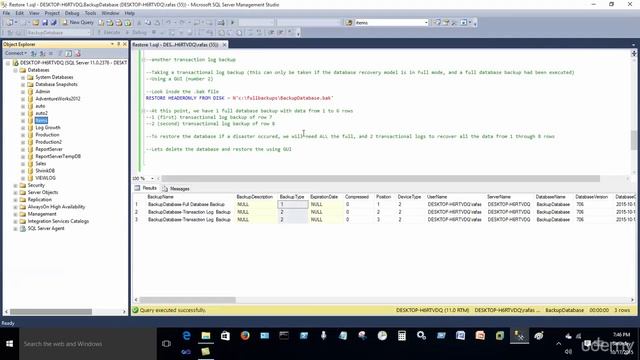
Task: Expand the SQL Server Agent node
Action: coord(15,229)
